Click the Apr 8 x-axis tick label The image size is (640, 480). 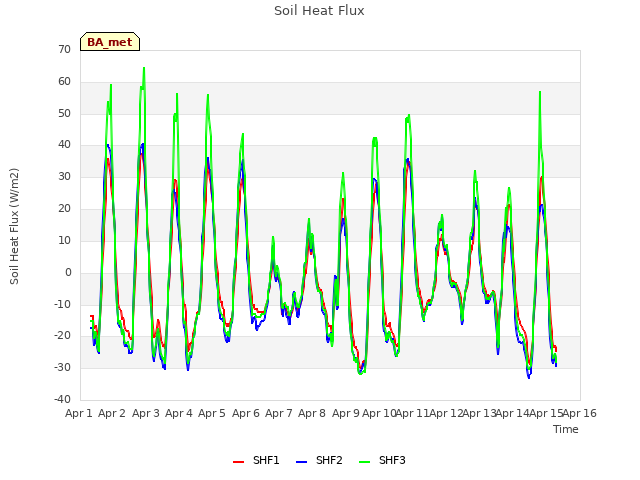click(x=312, y=413)
